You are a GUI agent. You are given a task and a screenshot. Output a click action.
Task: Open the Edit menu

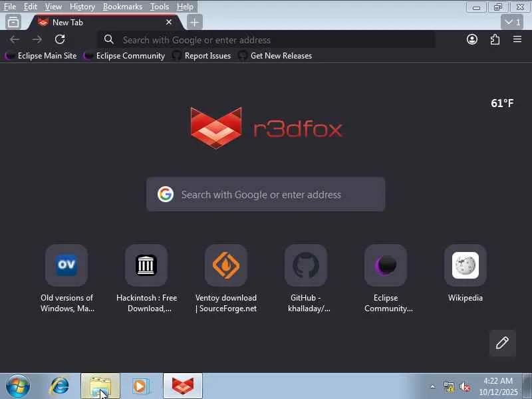click(30, 7)
